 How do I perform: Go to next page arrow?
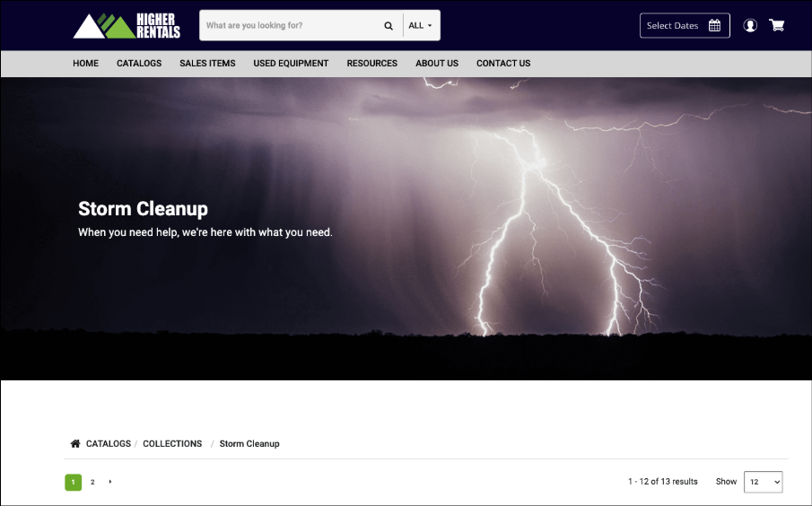click(x=110, y=482)
